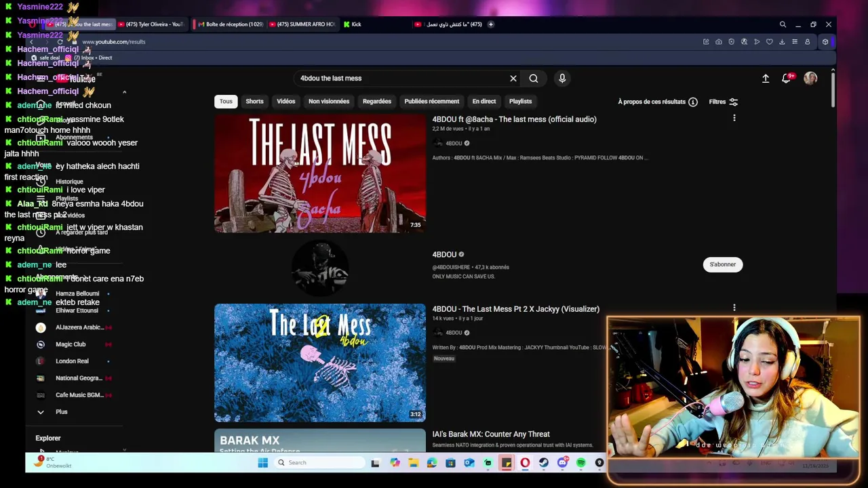Select the Non visionnées filter chip
Viewport: 868px width, 488px height.
329,101
